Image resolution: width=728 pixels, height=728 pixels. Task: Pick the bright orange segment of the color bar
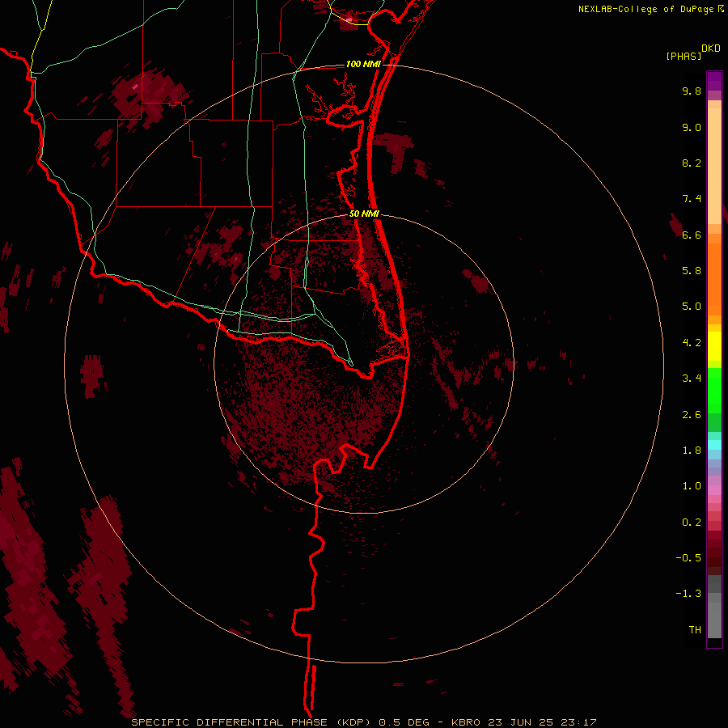tap(714, 279)
